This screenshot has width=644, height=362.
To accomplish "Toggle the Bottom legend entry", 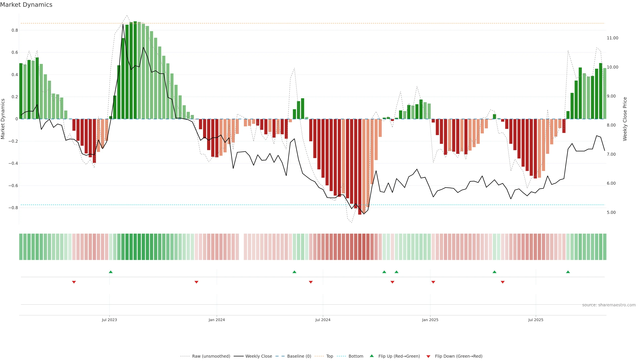I will pos(356,356).
